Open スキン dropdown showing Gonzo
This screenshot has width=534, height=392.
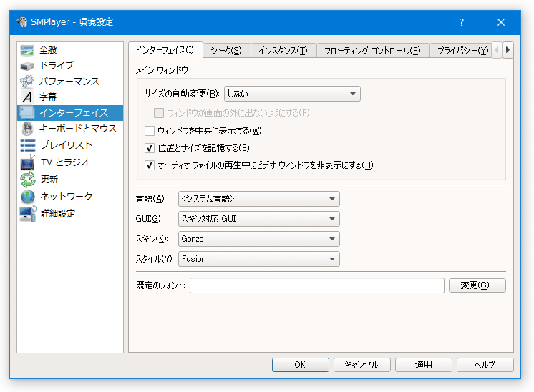pos(259,239)
